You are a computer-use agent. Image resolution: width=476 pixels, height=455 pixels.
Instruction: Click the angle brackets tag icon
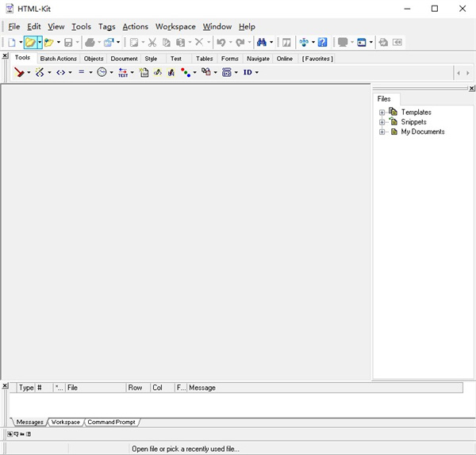pyautogui.click(x=60, y=72)
